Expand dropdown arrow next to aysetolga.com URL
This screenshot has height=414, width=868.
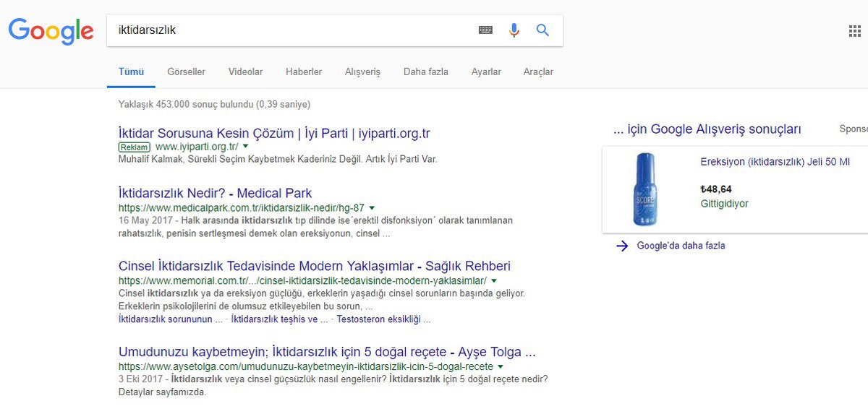click(x=500, y=367)
